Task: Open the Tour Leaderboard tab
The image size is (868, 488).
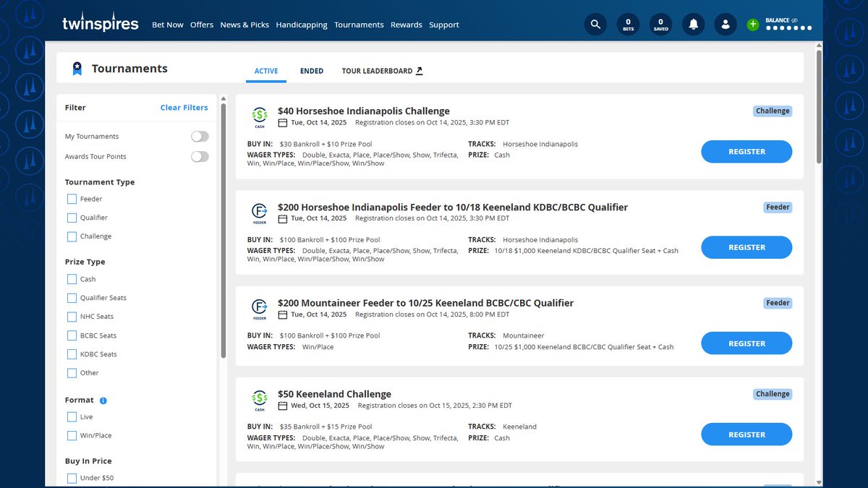Action: [383, 71]
